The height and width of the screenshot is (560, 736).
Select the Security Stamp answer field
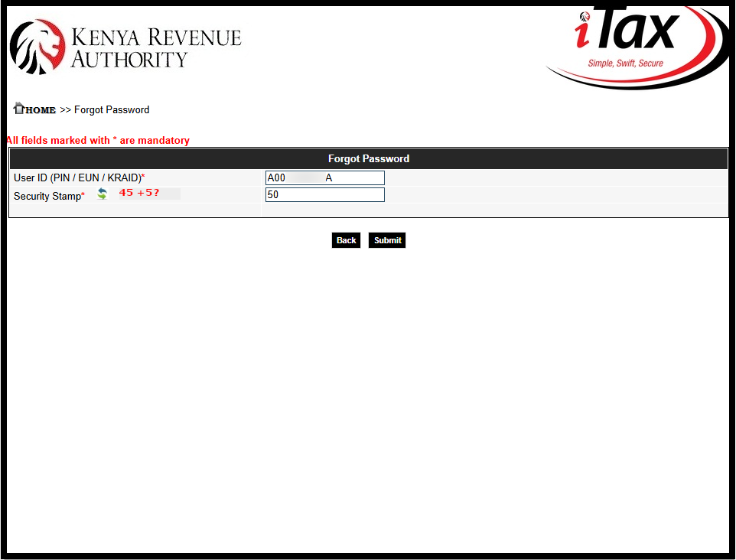point(324,194)
